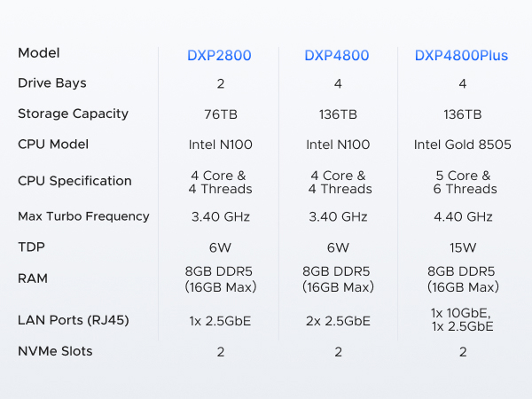
Task: Click the "LAN Ports (RJ45)" row label
Action: coord(74,320)
